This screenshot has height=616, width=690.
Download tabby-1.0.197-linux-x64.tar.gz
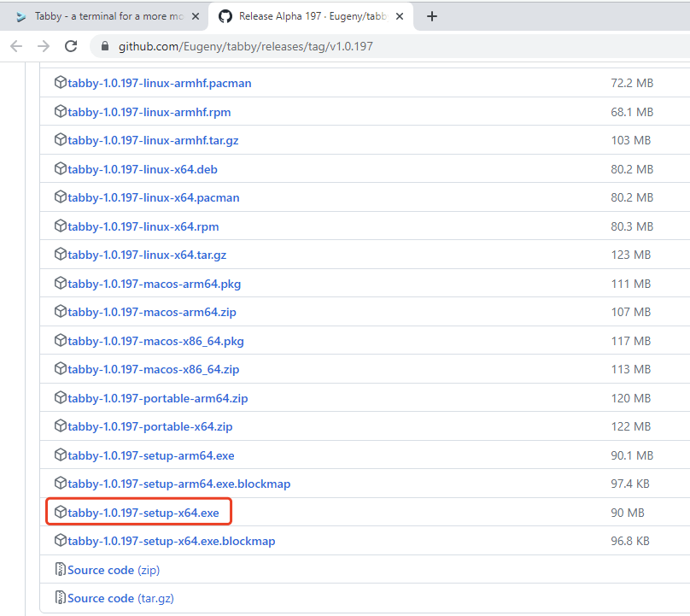tap(147, 255)
